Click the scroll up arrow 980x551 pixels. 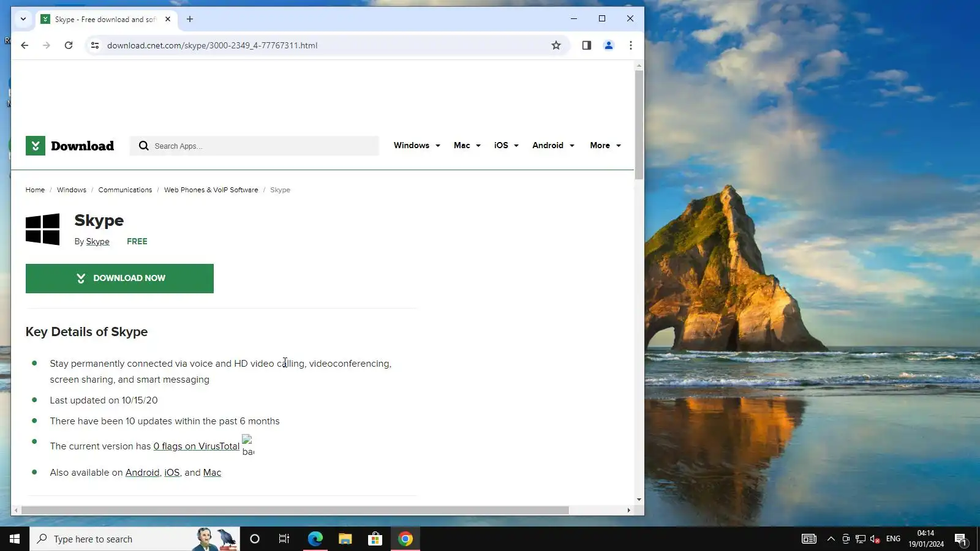coord(639,66)
